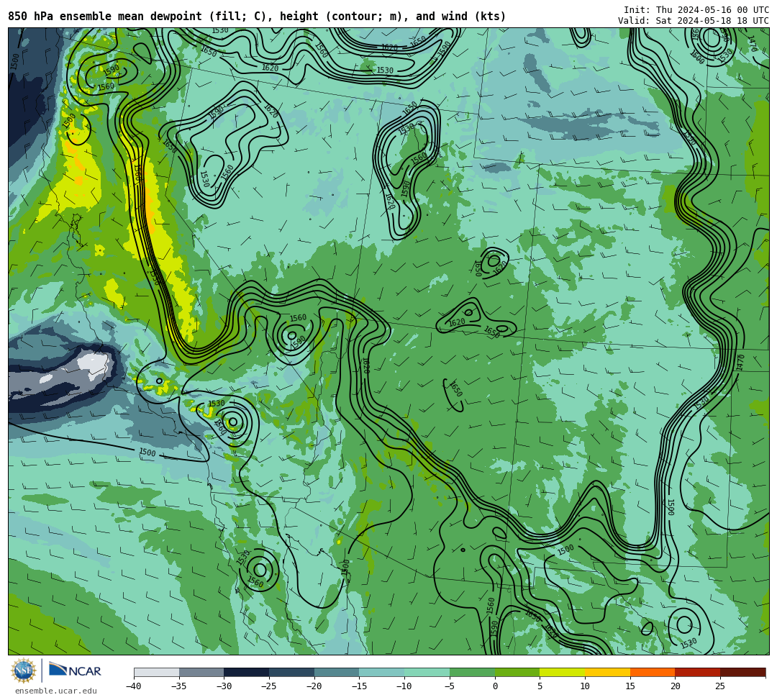Screen dimensions: 777x700
Task: Click the '-40' colorbar tick label
Action: (x=134, y=686)
